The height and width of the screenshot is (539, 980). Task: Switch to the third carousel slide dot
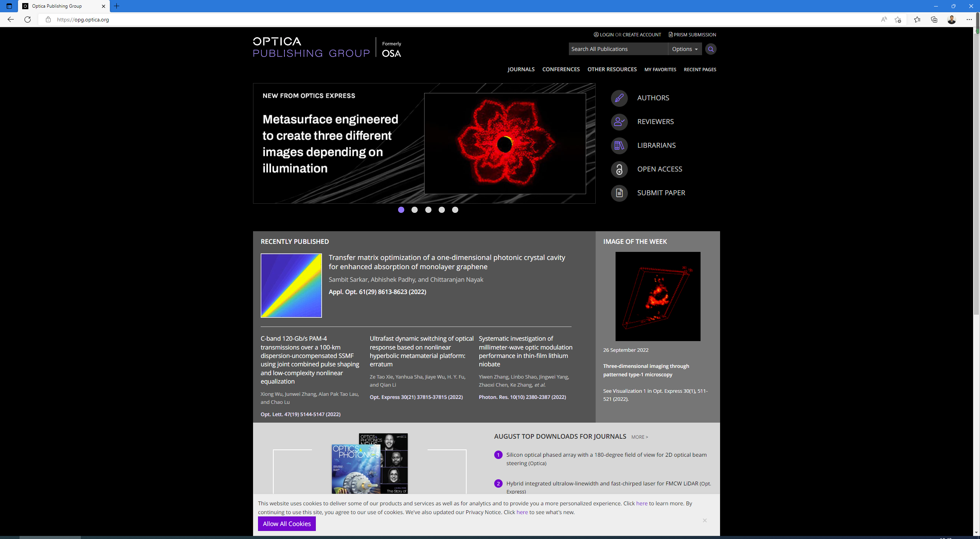pyautogui.click(x=428, y=210)
